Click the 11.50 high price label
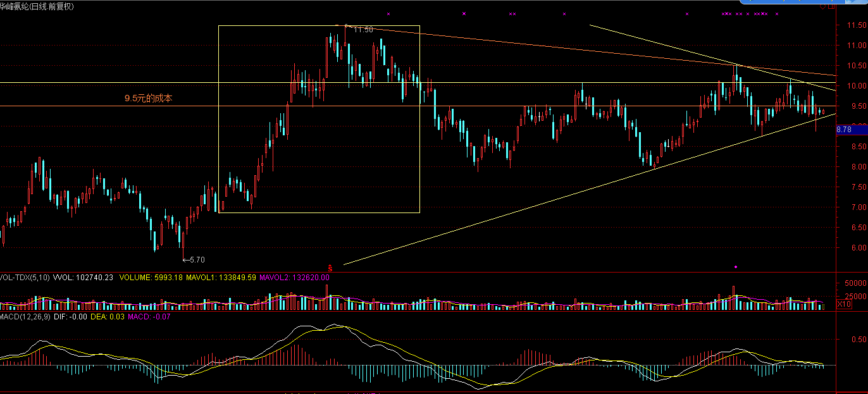Viewport: 868px width, 394px height. (363, 30)
